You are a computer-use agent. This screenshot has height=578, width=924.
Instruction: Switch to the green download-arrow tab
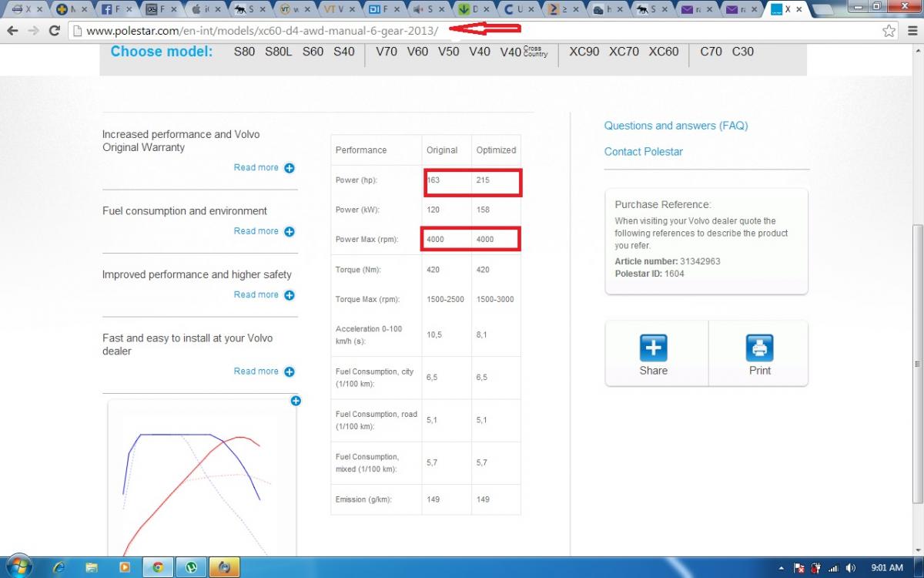[474, 9]
